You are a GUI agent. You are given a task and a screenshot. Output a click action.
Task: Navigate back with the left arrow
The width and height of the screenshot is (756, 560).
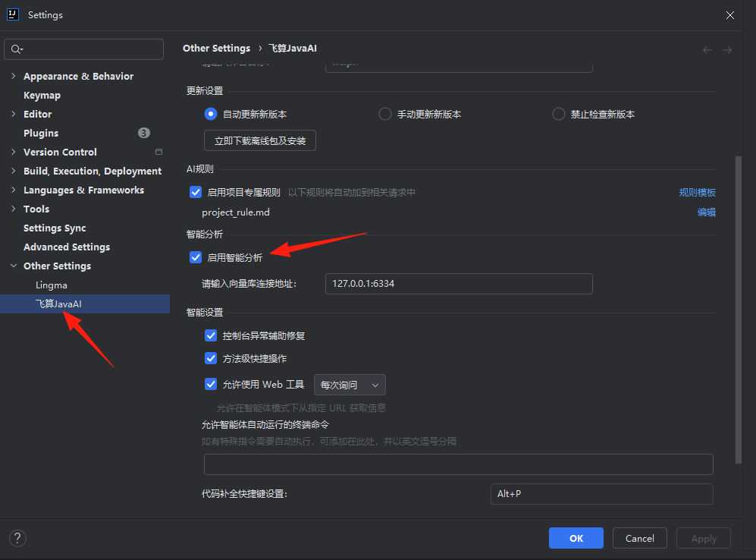coord(707,50)
